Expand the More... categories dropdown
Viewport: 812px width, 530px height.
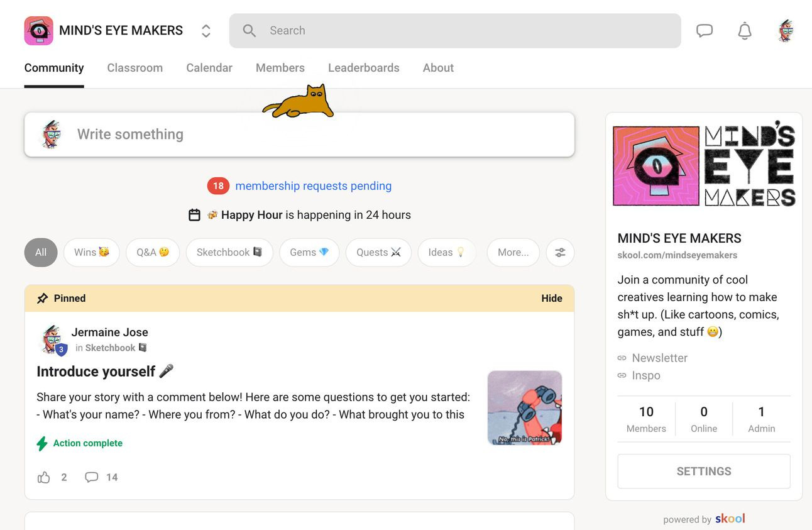(x=513, y=253)
